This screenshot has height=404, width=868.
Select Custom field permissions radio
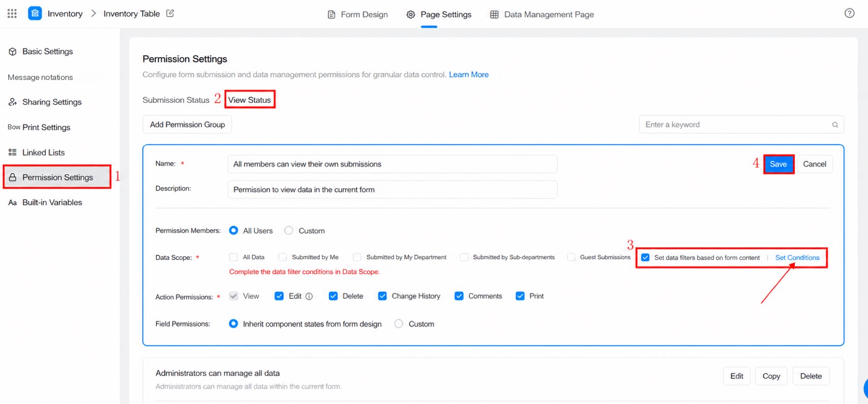pyautogui.click(x=399, y=324)
